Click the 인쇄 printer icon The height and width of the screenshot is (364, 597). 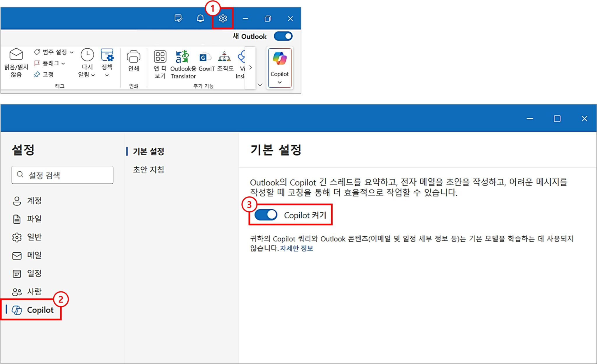click(x=134, y=57)
